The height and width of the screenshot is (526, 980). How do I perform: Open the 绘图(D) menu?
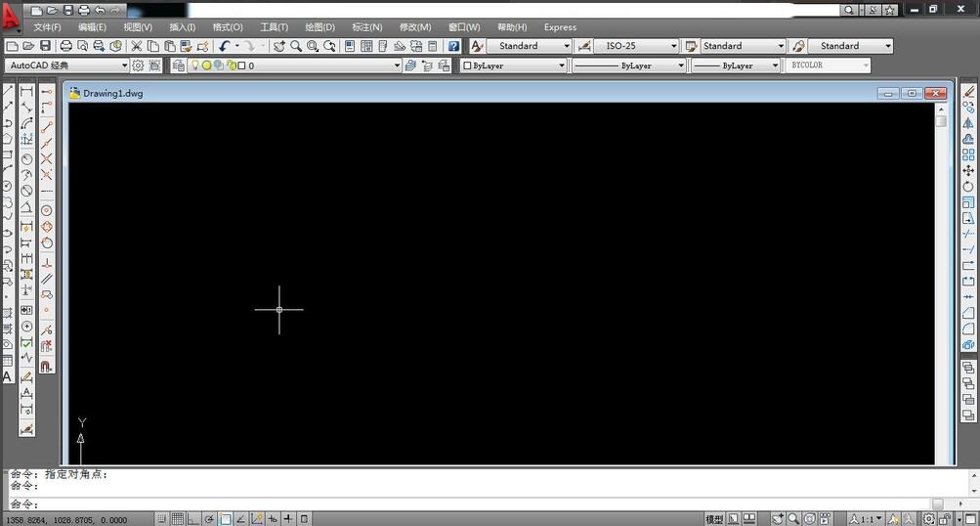[x=320, y=27]
